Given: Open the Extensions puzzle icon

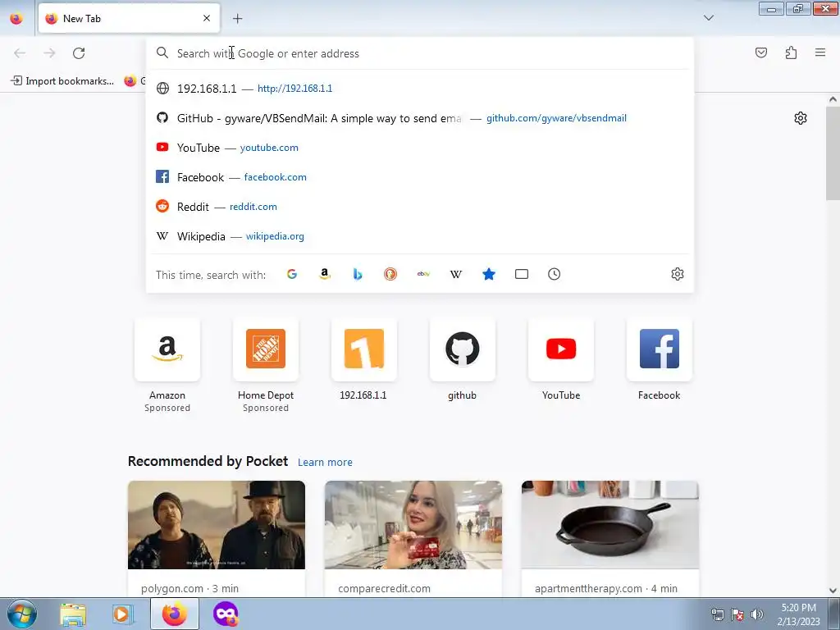Looking at the screenshot, I should [791, 52].
